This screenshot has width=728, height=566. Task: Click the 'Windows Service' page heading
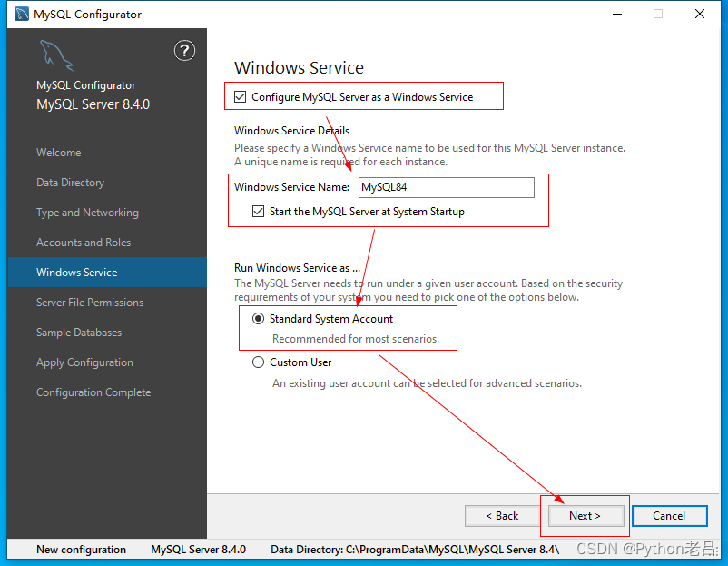click(299, 68)
